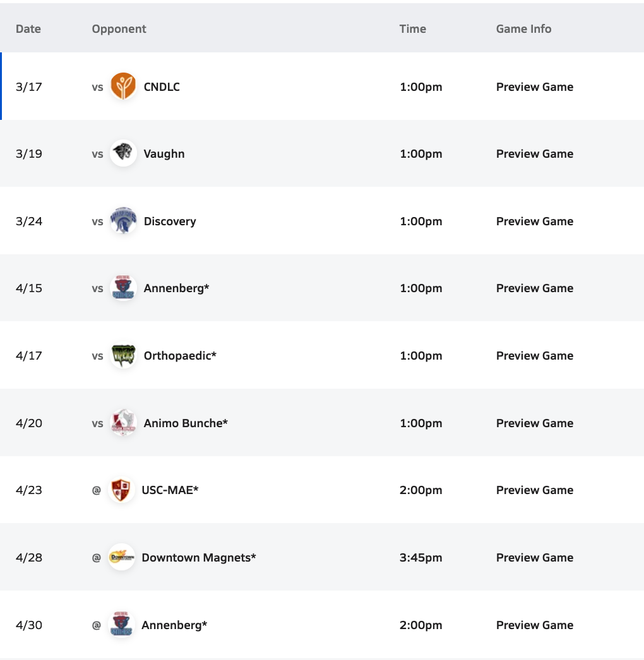Image resolution: width=644 pixels, height=660 pixels.
Task: Click the Date column header
Action: (x=28, y=29)
